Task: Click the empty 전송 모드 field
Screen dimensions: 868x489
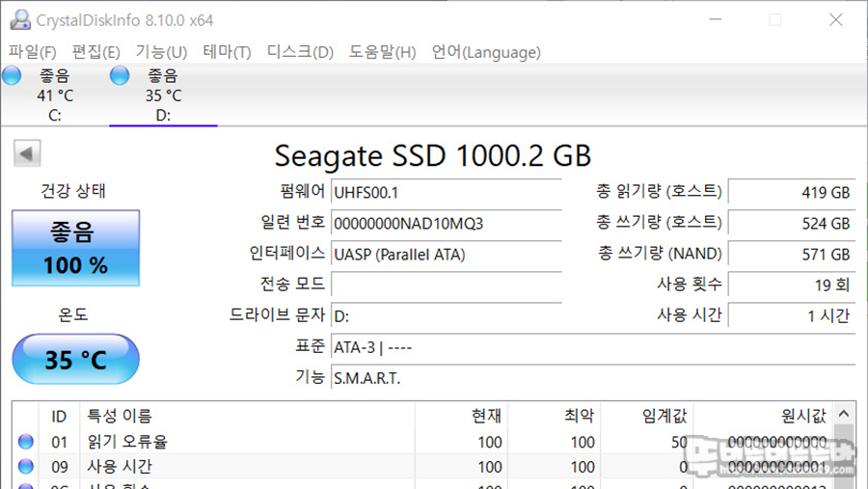Action: 447,285
